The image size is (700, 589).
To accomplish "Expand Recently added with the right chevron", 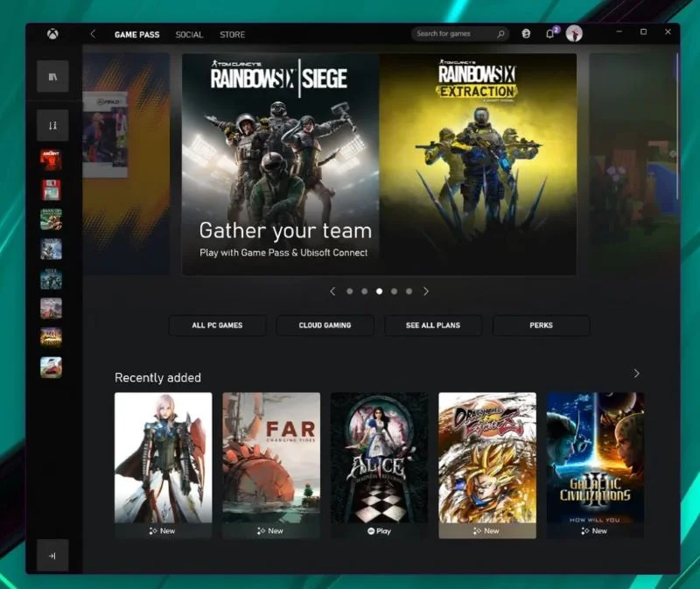I will pyautogui.click(x=637, y=374).
